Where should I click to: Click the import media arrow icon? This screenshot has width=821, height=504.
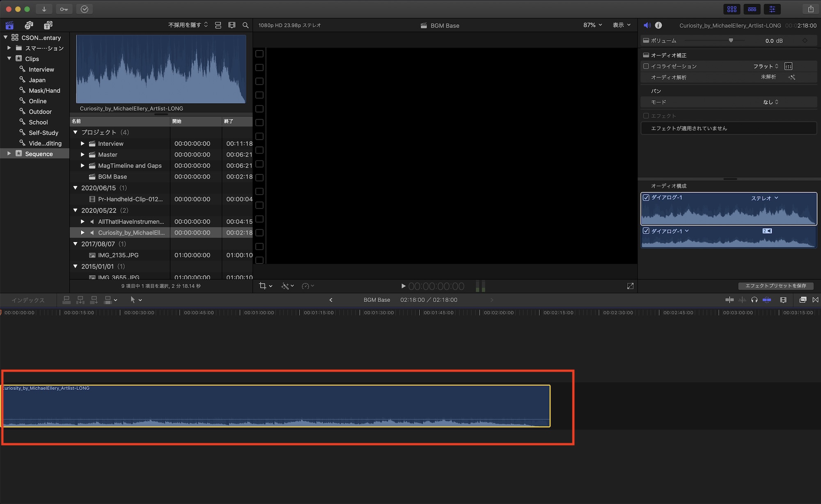(44, 9)
